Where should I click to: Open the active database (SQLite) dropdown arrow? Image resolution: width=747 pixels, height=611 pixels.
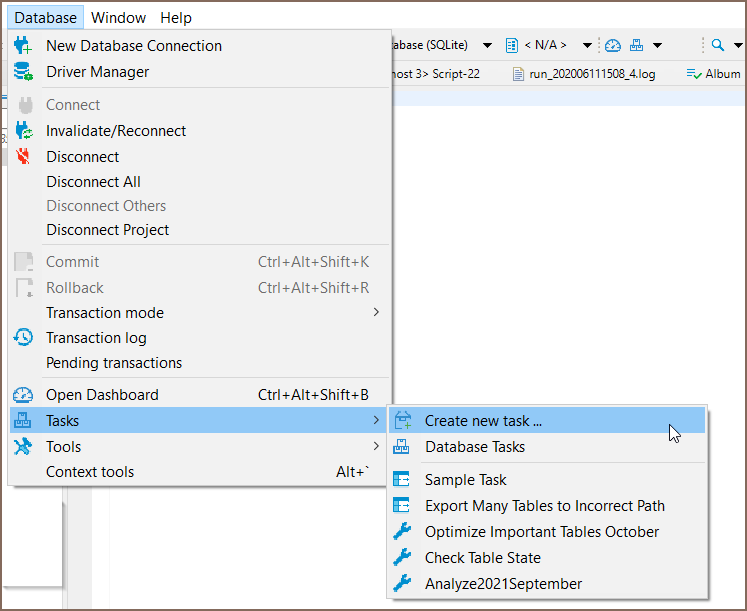(x=487, y=45)
